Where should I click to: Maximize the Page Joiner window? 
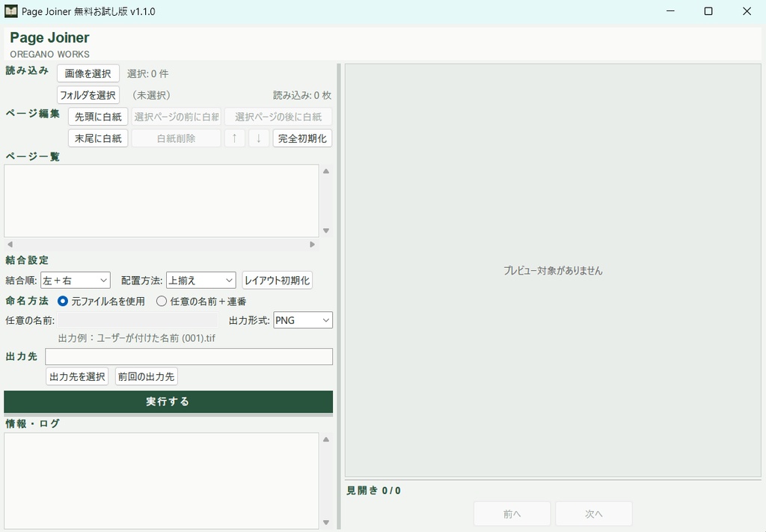coord(708,11)
